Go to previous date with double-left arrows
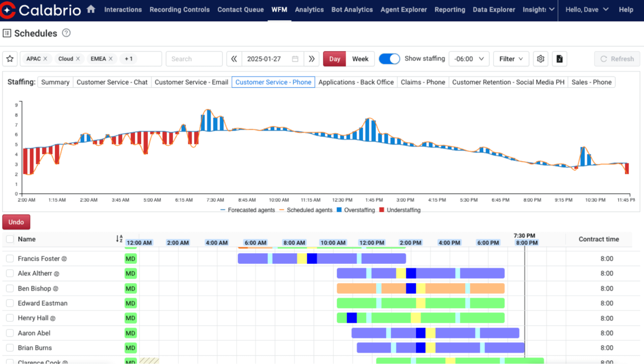644x364 pixels. tap(234, 59)
